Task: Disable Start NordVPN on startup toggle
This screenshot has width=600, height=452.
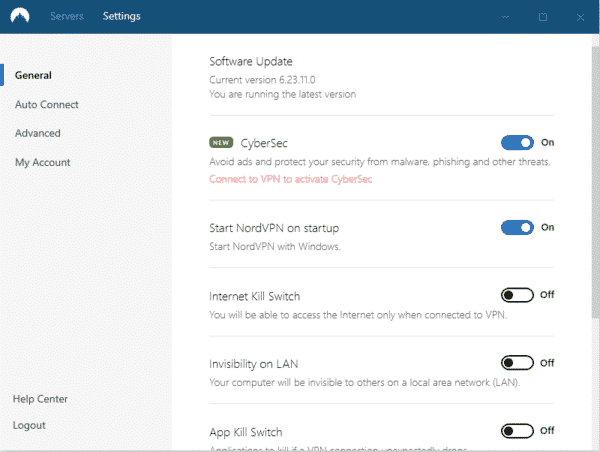Action: [517, 227]
